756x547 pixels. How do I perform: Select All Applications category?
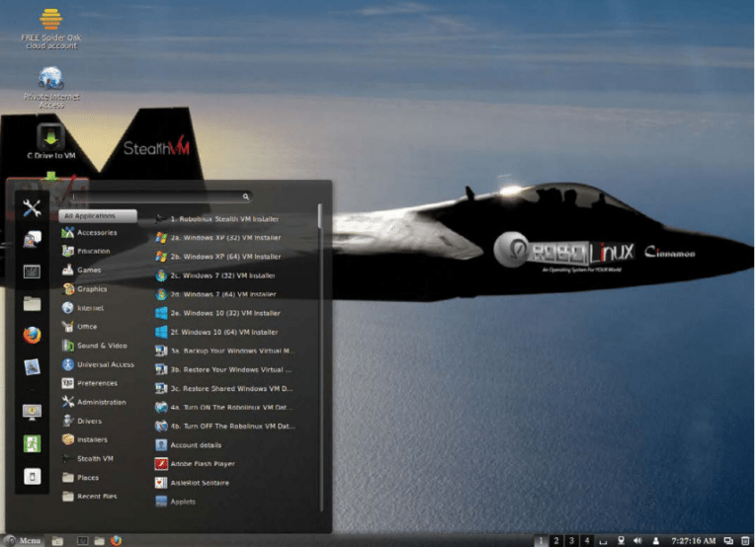(x=98, y=215)
